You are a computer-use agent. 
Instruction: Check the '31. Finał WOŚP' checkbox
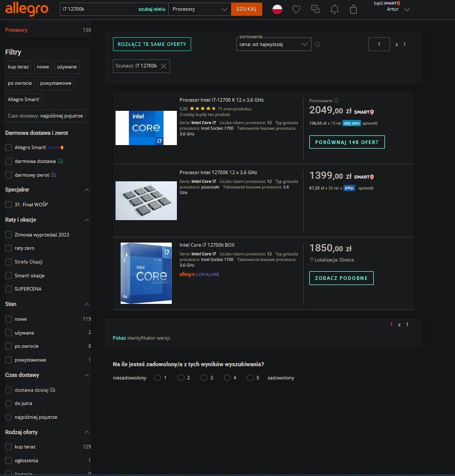pos(9,205)
